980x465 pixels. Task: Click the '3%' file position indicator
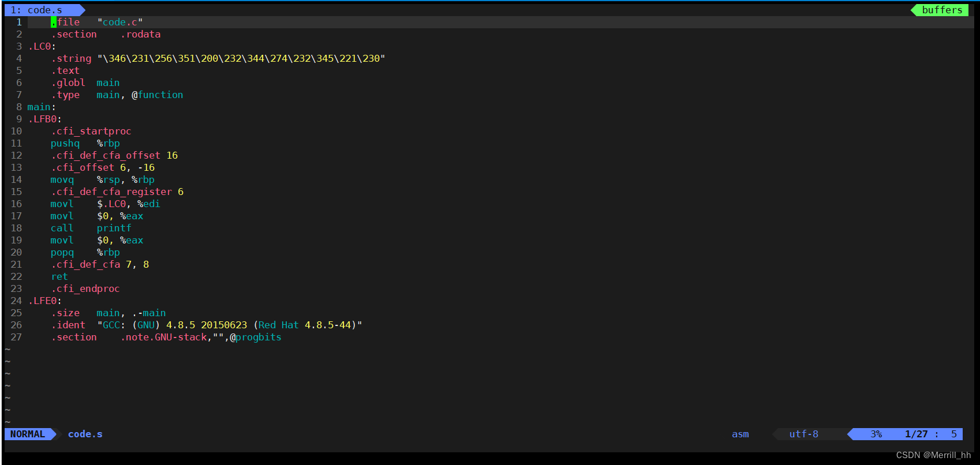click(x=876, y=434)
